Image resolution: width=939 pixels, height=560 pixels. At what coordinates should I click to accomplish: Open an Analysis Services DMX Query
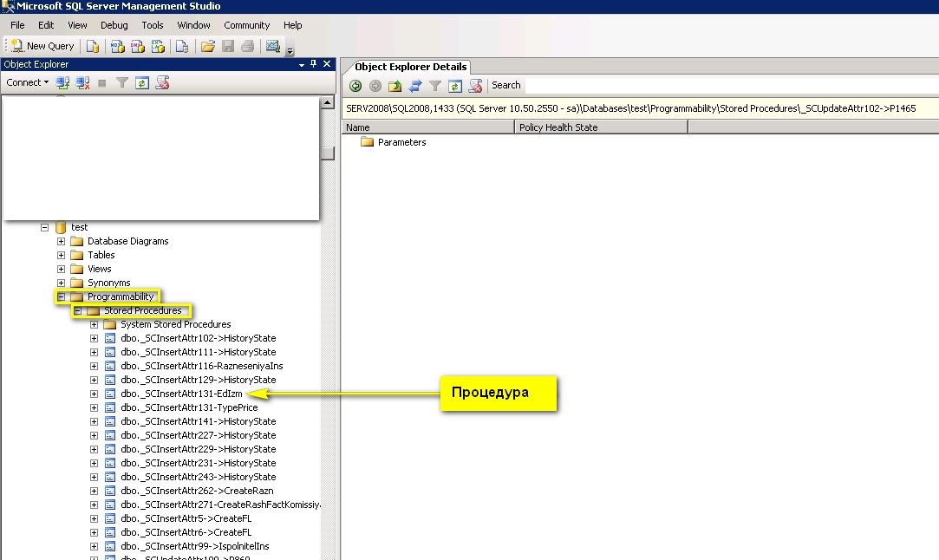[138, 46]
